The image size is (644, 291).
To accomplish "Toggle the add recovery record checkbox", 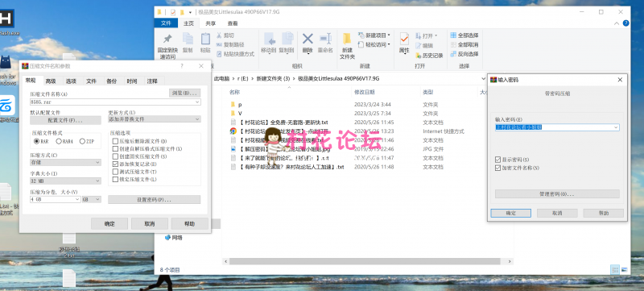I will [115, 164].
